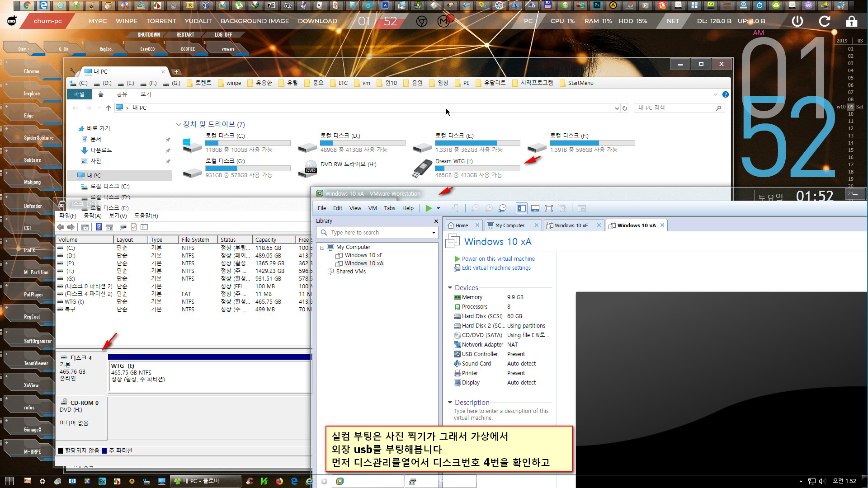This screenshot has height=488, width=868.
Task: Click Edit virtual machine settings link
Action: point(496,268)
